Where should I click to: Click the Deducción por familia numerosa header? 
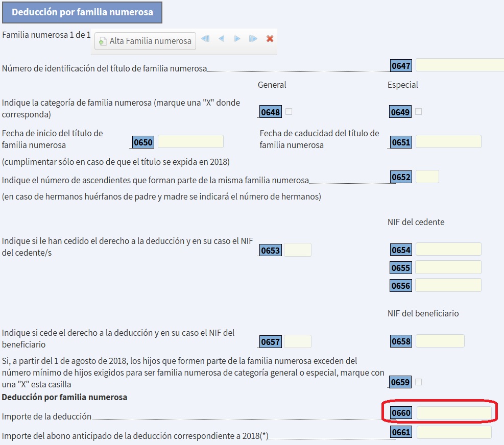(82, 12)
